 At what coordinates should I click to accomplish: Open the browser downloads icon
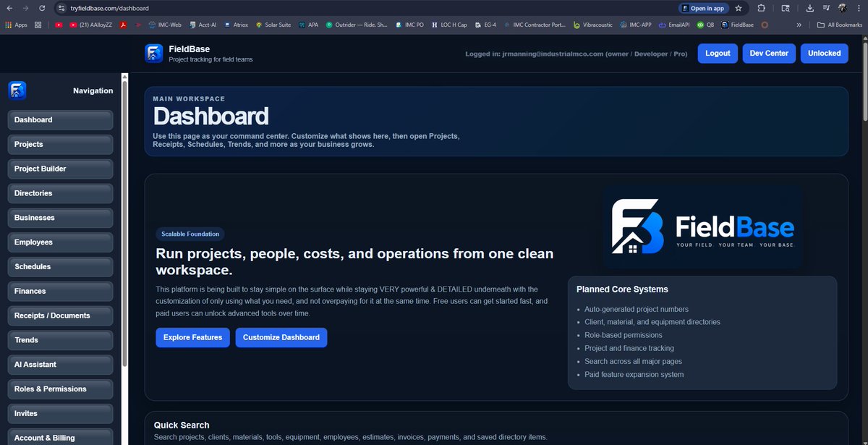809,8
